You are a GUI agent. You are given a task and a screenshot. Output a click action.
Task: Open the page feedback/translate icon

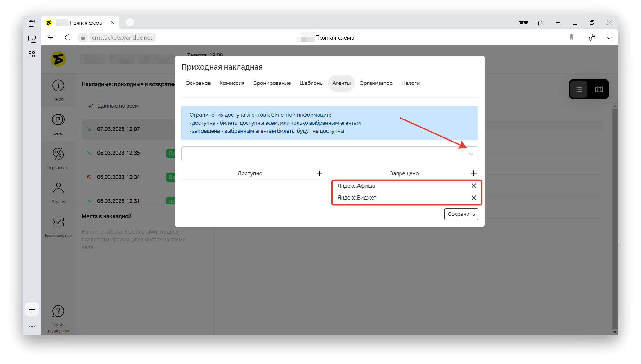pyautogui.click(x=592, y=38)
